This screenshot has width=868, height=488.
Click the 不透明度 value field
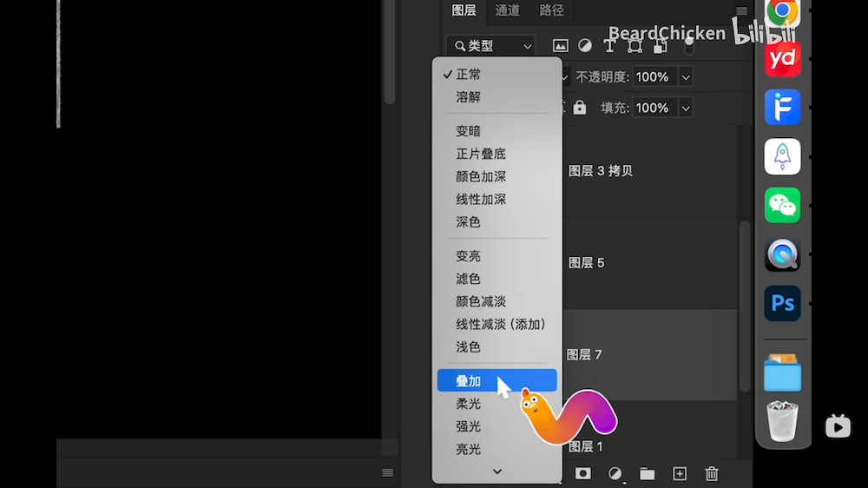pyautogui.click(x=654, y=77)
